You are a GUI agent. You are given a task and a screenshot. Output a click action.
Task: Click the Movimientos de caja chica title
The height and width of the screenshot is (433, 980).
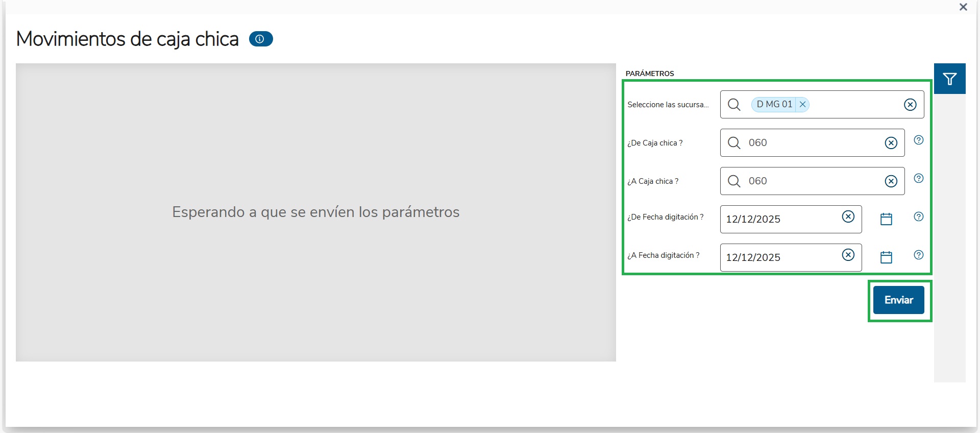(128, 39)
